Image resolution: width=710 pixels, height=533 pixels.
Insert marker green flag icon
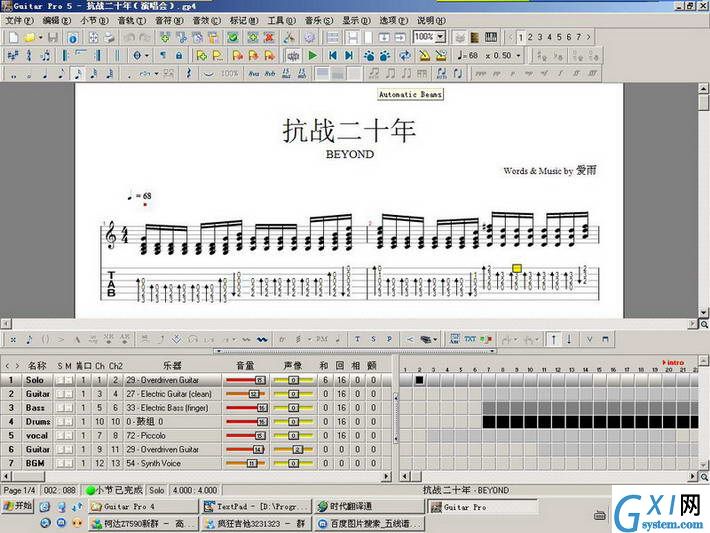coord(201,56)
